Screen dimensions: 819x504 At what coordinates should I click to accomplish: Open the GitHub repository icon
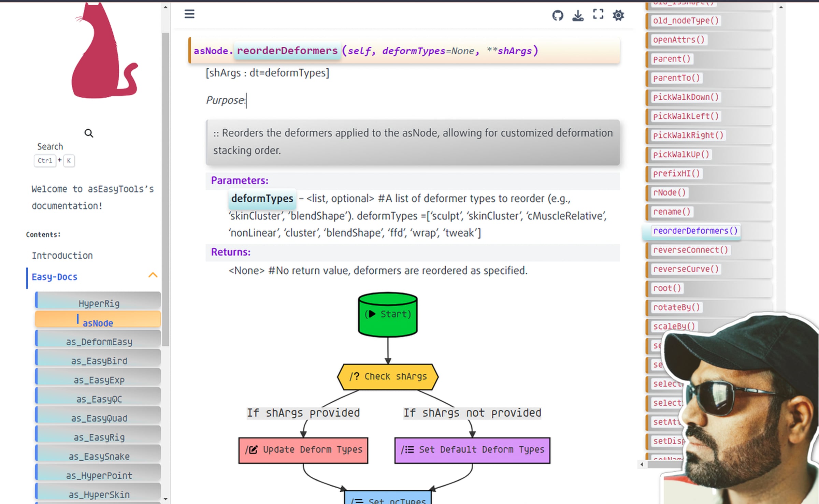558,15
